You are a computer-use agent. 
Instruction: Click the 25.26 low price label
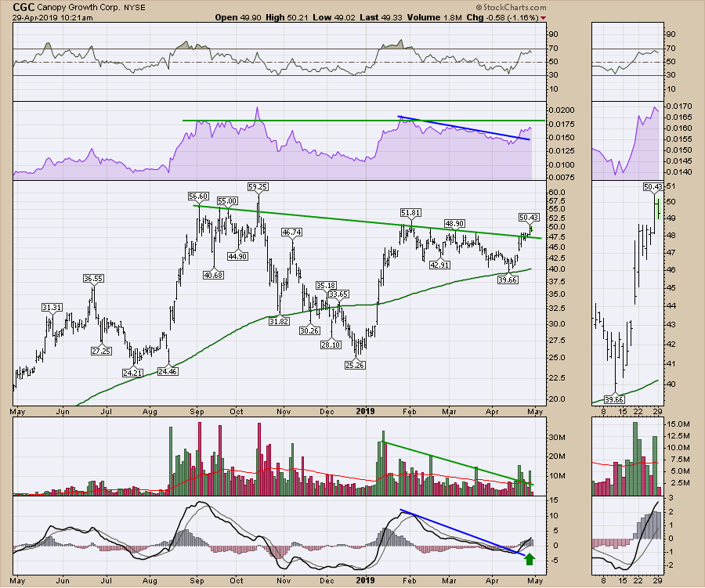point(355,365)
